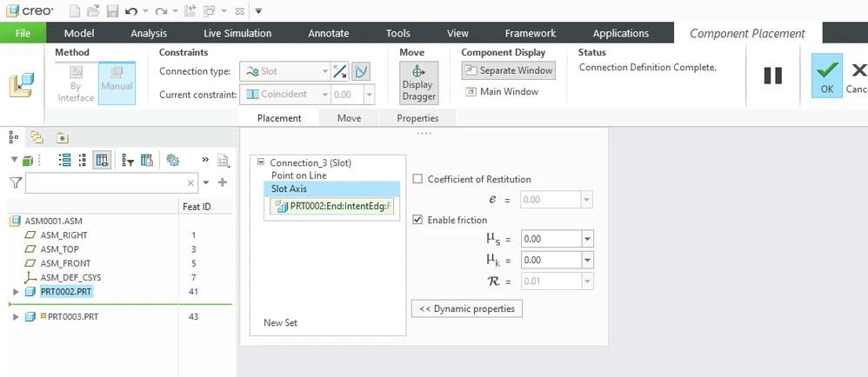The height and width of the screenshot is (377, 868).
Task: Click the Pause icon button
Action: [x=772, y=76]
